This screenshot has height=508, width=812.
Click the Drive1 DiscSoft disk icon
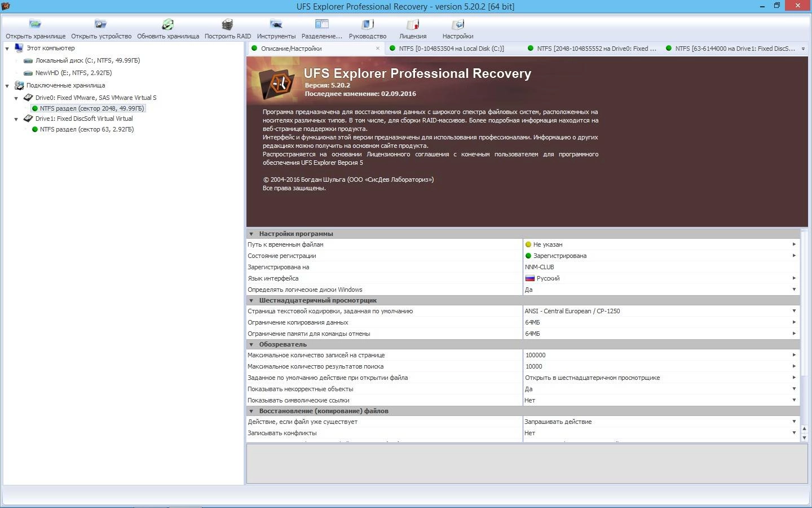tap(28, 119)
